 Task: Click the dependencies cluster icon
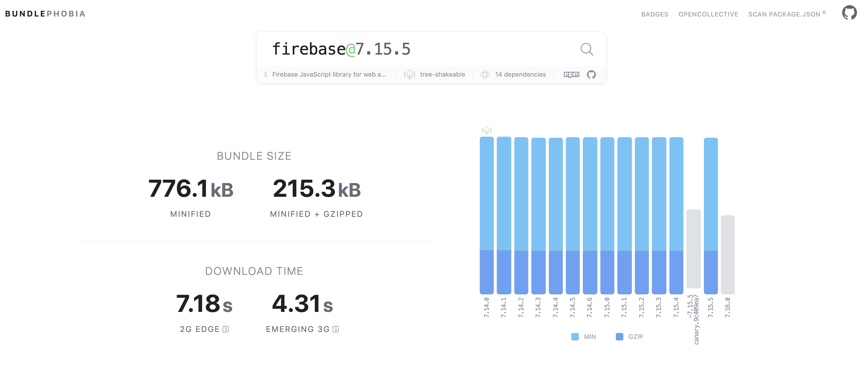coord(485,75)
